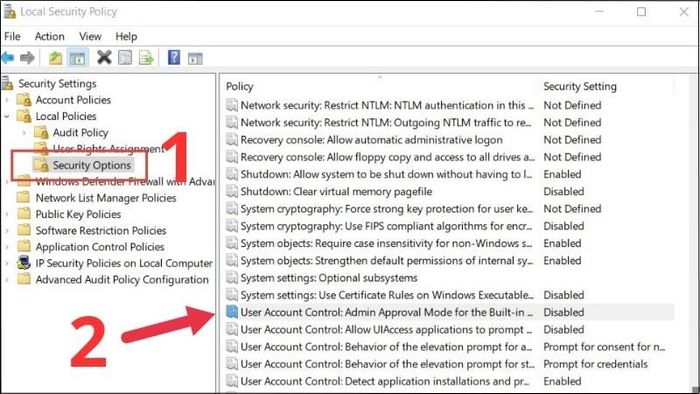Viewport: 700px width, 394px height.
Task: Collapse the Local Policies tree node
Action: point(7,116)
